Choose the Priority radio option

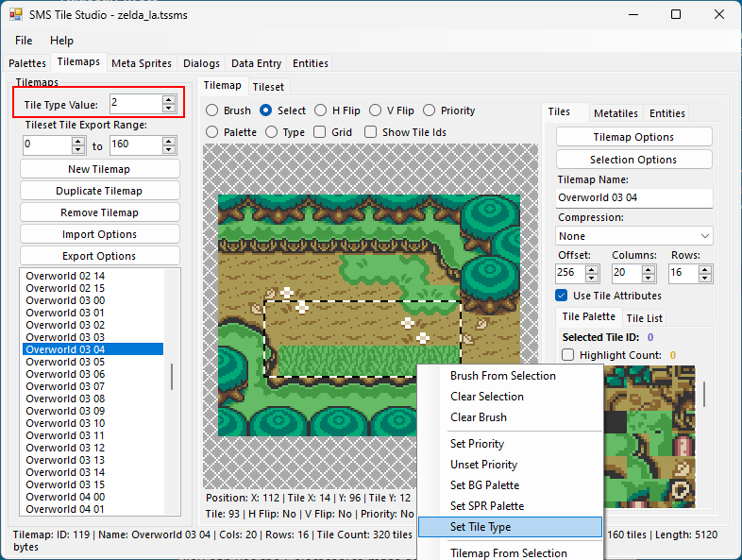pyautogui.click(x=430, y=110)
